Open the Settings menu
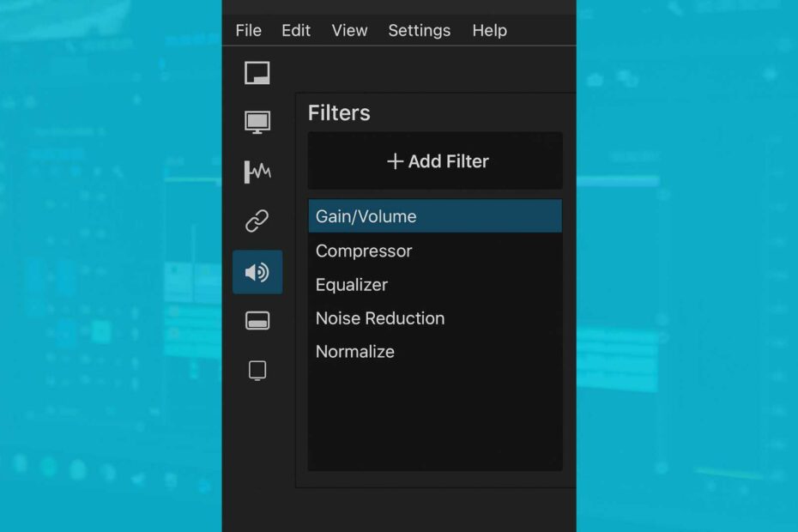 coord(419,31)
